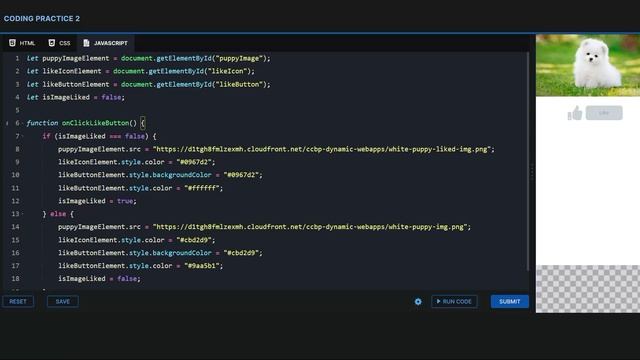Click the white puppy image in preview
640x360 pixels.
(x=588, y=65)
